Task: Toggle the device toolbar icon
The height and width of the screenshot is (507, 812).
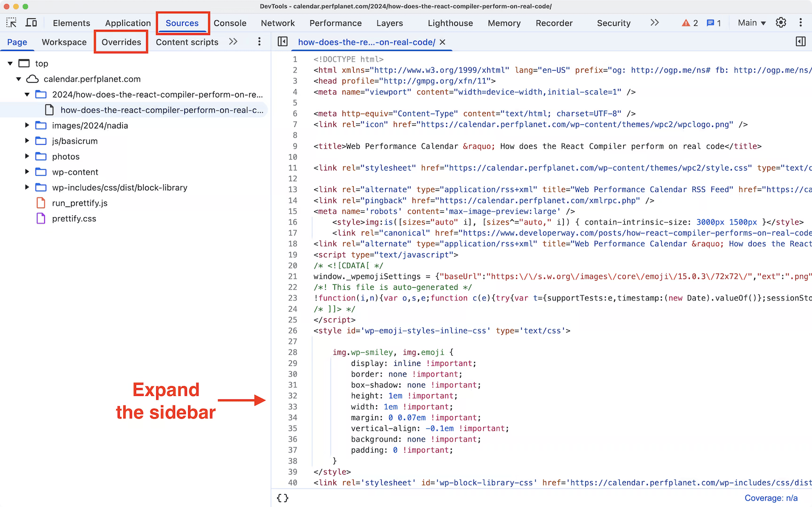Action: pyautogui.click(x=31, y=23)
